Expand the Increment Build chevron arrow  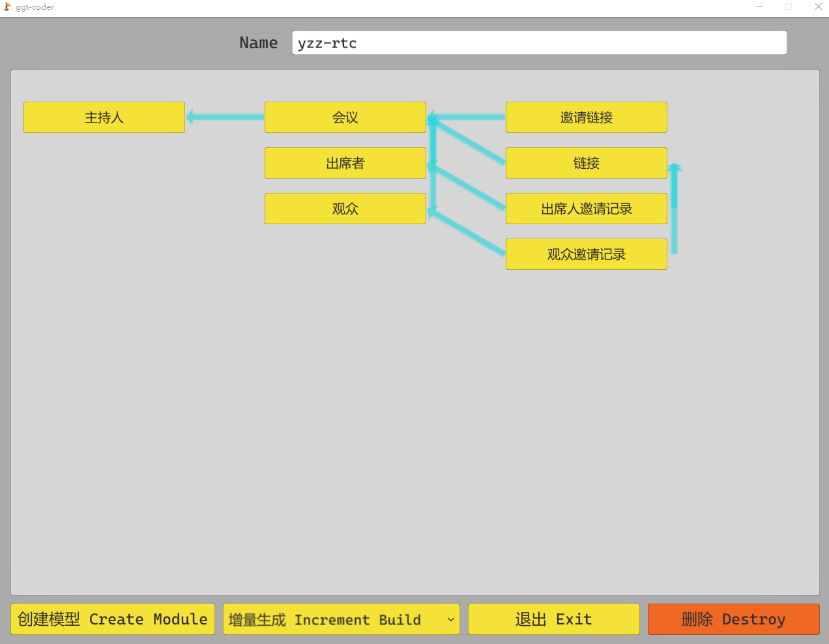click(x=450, y=619)
